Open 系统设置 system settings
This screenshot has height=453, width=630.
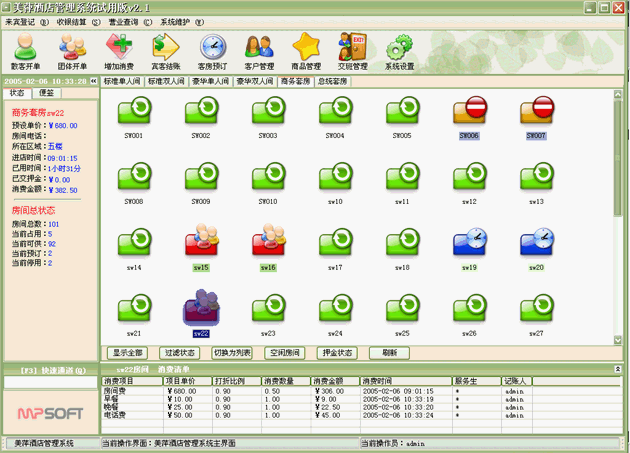coord(399,51)
